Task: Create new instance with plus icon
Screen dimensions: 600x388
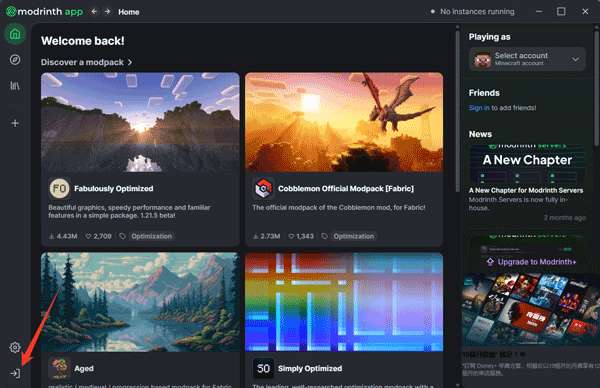Action: click(15, 123)
